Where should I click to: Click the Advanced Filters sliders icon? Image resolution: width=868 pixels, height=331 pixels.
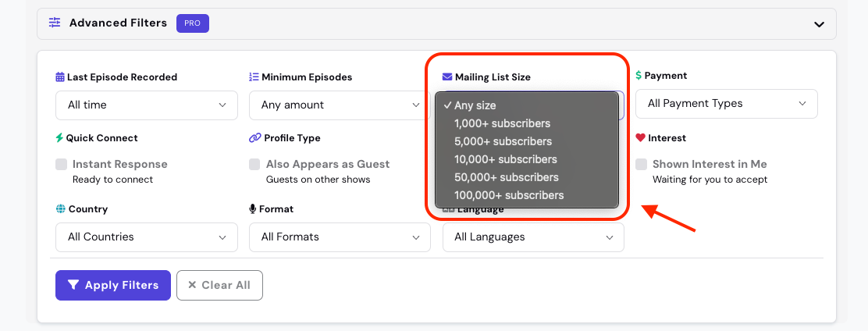click(x=55, y=23)
